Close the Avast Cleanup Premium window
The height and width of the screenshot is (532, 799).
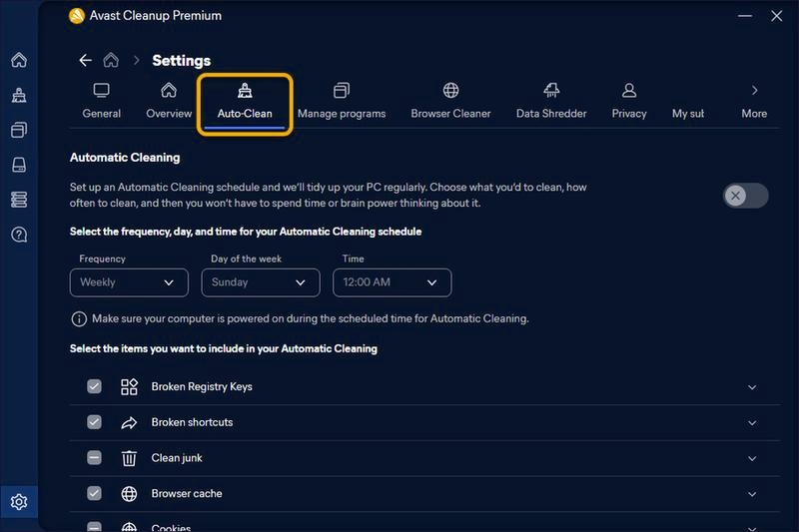(777, 16)
